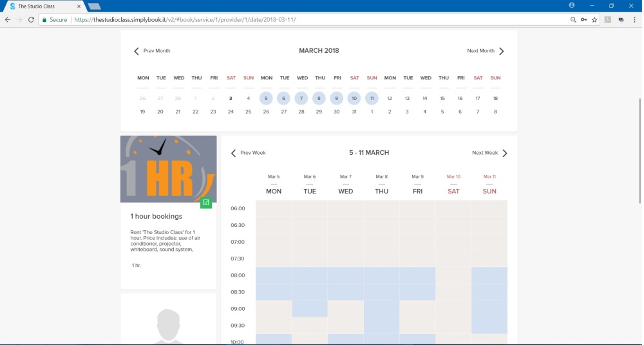Open the Chrome three-dot menu
The width and height of the screenshot is (644, 345).
tap(634, 20)
